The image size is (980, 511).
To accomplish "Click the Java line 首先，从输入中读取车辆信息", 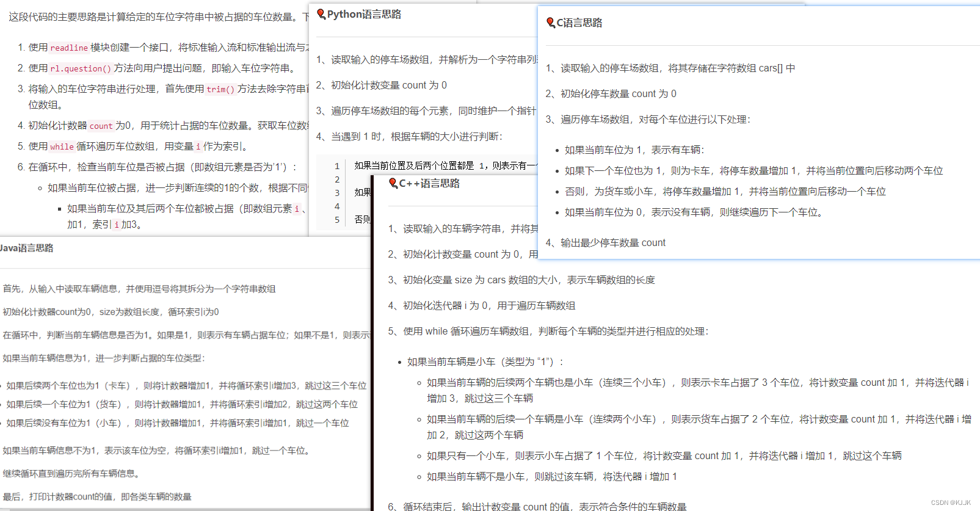I will 139,289.
